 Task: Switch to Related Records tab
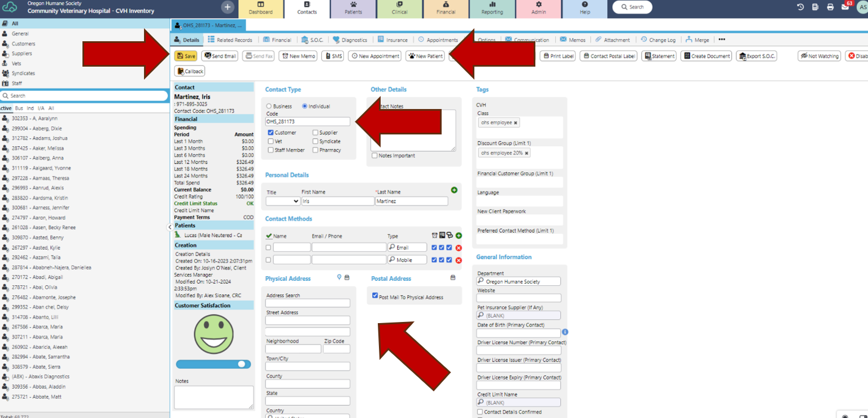tap(230, 40)
